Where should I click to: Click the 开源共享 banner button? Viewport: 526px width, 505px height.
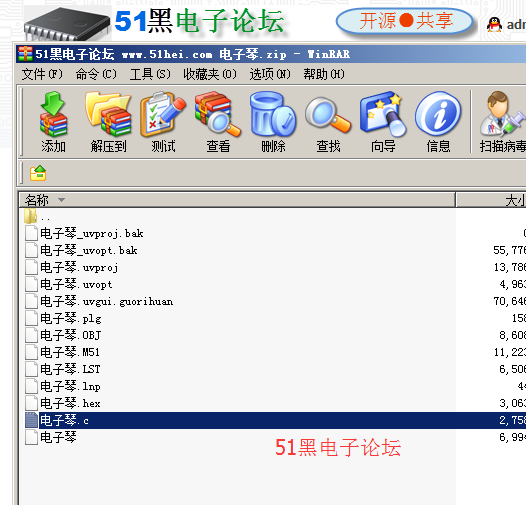405,21
